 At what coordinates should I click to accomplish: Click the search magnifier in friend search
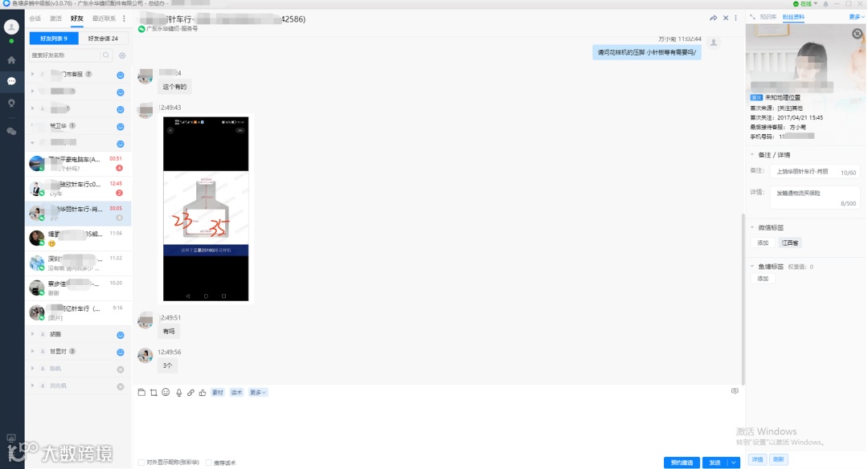pos(106,55)
